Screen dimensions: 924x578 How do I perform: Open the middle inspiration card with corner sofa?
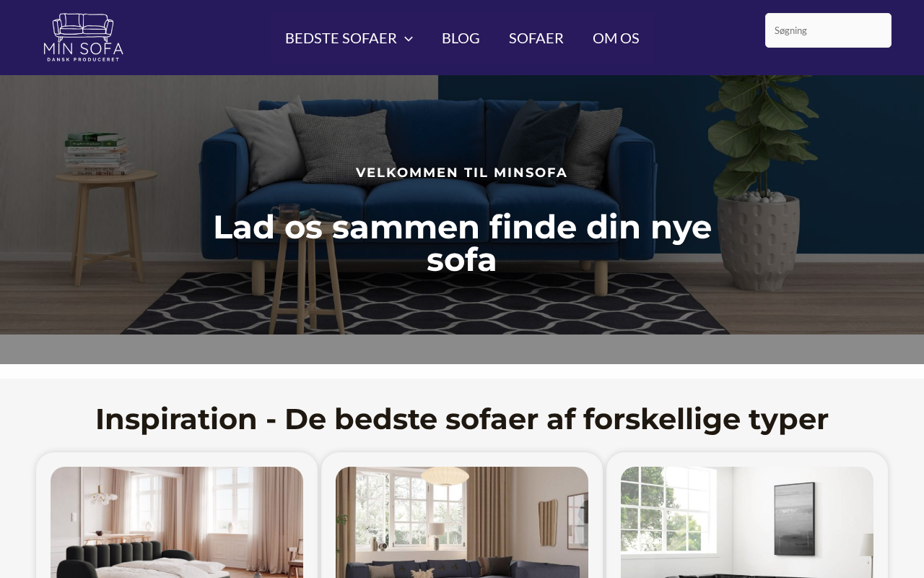462,522
